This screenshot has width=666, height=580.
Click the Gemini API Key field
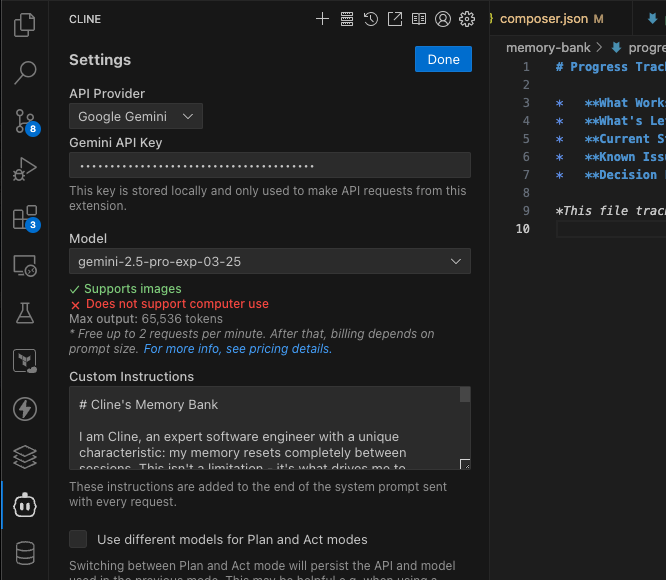pos(270,165)
